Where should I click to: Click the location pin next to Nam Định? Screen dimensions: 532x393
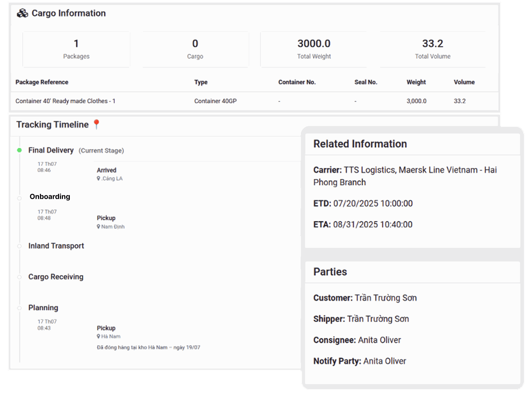(x=98, y=227)
